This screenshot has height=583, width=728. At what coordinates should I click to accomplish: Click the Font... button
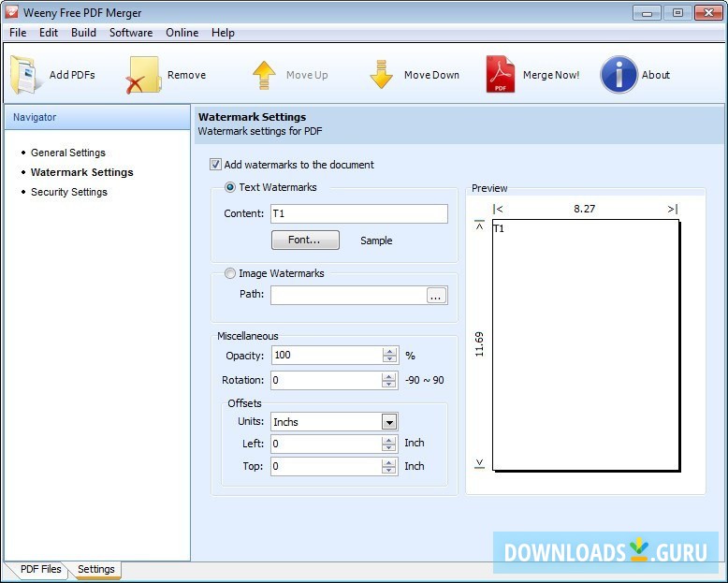point(305,240)
